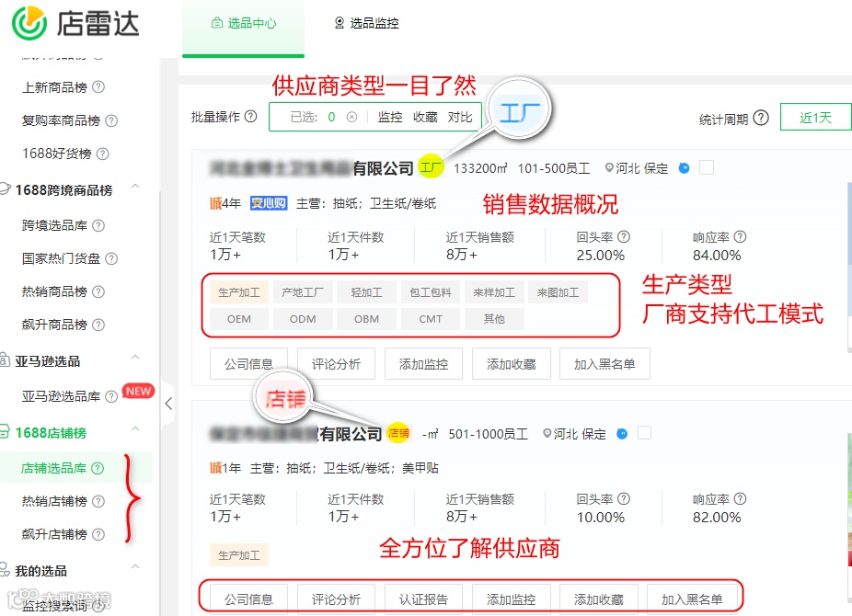Click the CMT production tag
This screenshot has height=616, width=852.
431,319
